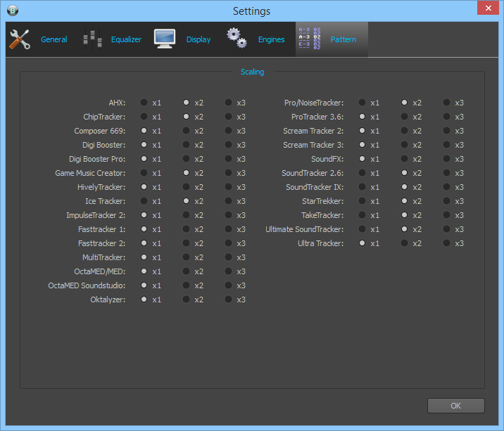Screen dimensions: 504x431
Task: Click the "Scaling" group title
Action: pos(252,72)
